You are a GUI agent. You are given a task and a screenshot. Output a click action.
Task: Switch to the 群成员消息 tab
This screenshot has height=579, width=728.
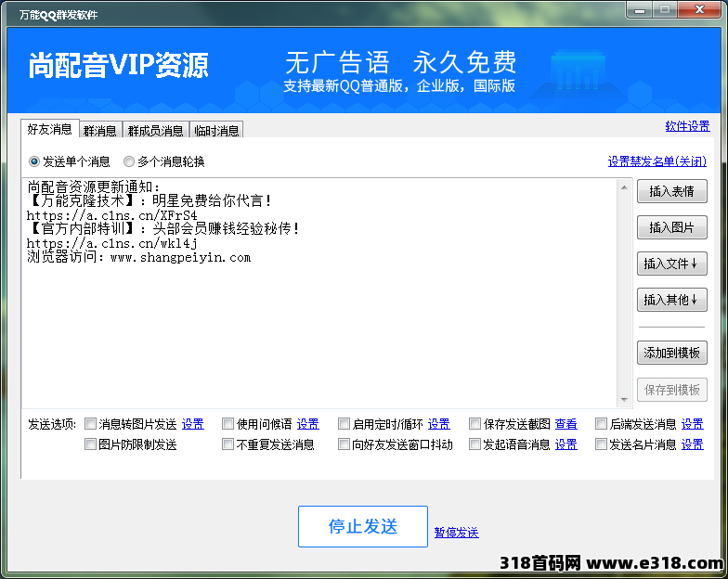coord(156,130)
